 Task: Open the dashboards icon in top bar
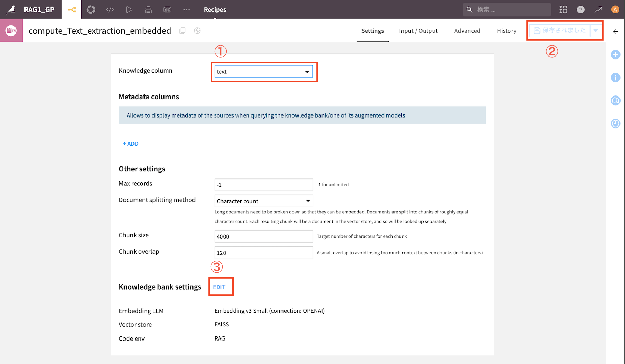click(x=168, y=10)
